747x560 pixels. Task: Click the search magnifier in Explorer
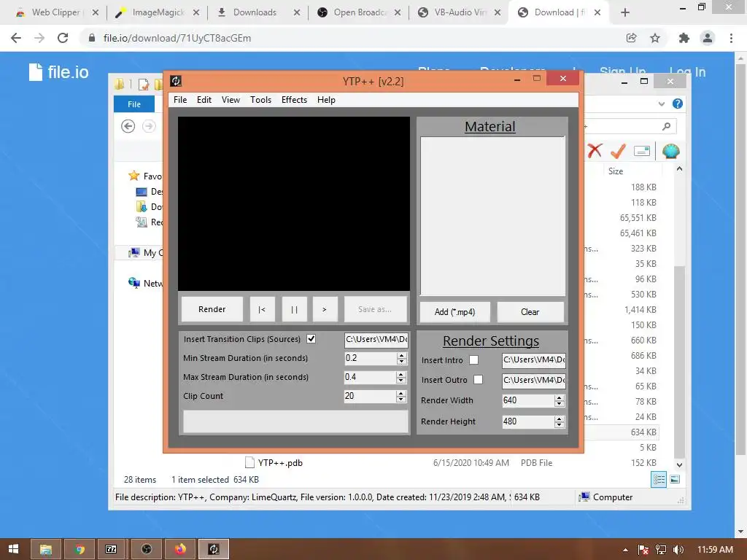[x=666, y=126]
